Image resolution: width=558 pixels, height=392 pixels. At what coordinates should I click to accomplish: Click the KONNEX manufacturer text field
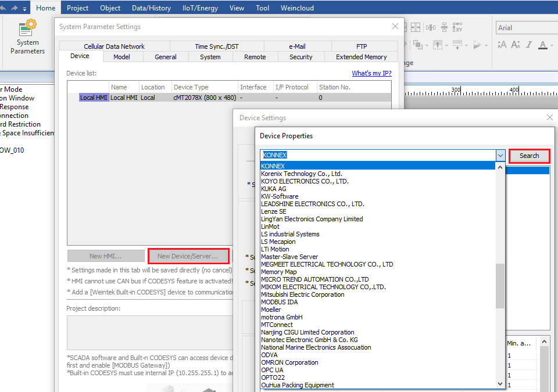pyautogui.click(x=378, y=155)
